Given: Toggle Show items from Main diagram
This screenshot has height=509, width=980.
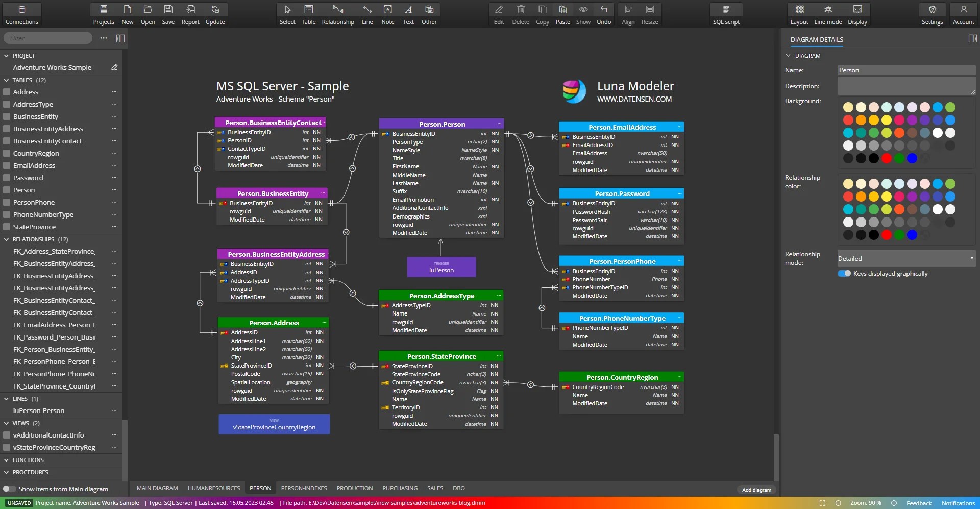Looking at the screenshot, I should [x=9, y=489].
